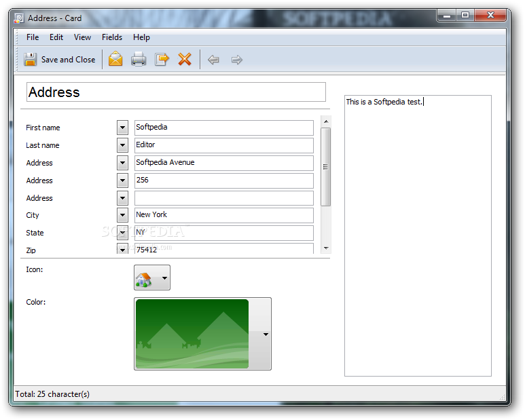Go to next card arrow

click(237, 60)
